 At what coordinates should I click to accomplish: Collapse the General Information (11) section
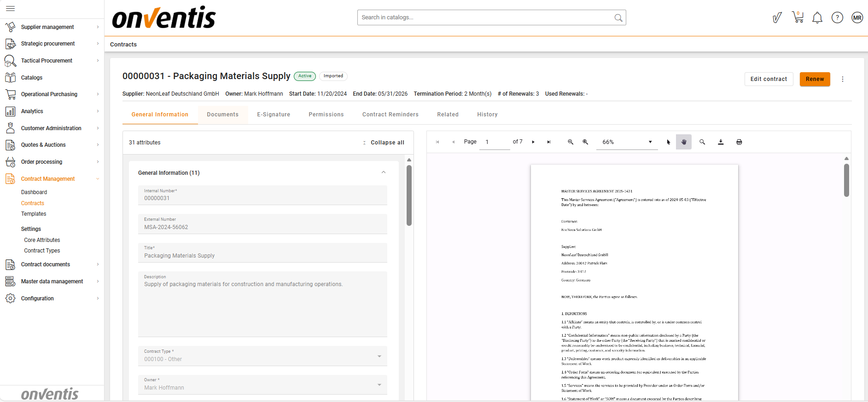(x=383, y=172)
